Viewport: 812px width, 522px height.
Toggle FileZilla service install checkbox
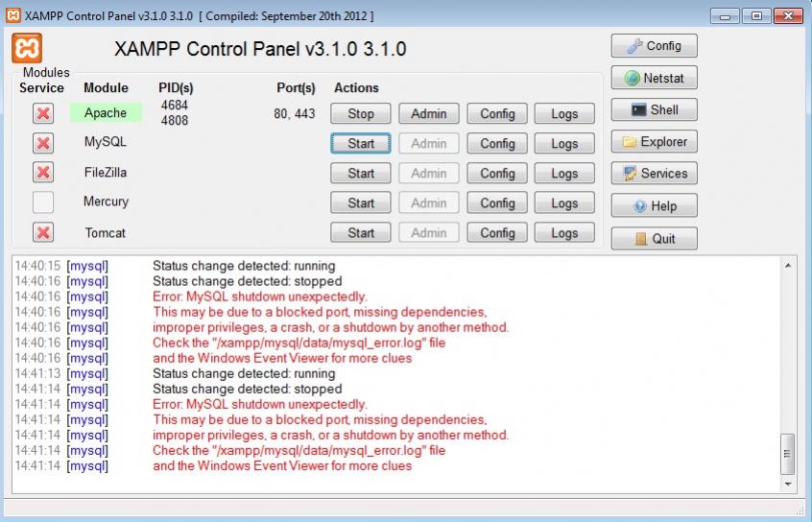[x=43, y=173]
